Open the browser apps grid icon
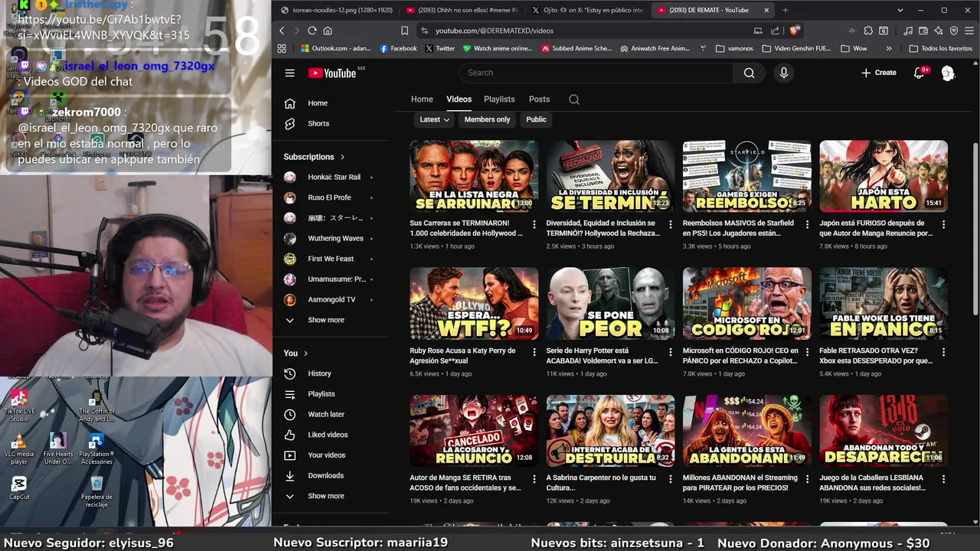Screen dimensions: 980x551 tap(282, 48)
